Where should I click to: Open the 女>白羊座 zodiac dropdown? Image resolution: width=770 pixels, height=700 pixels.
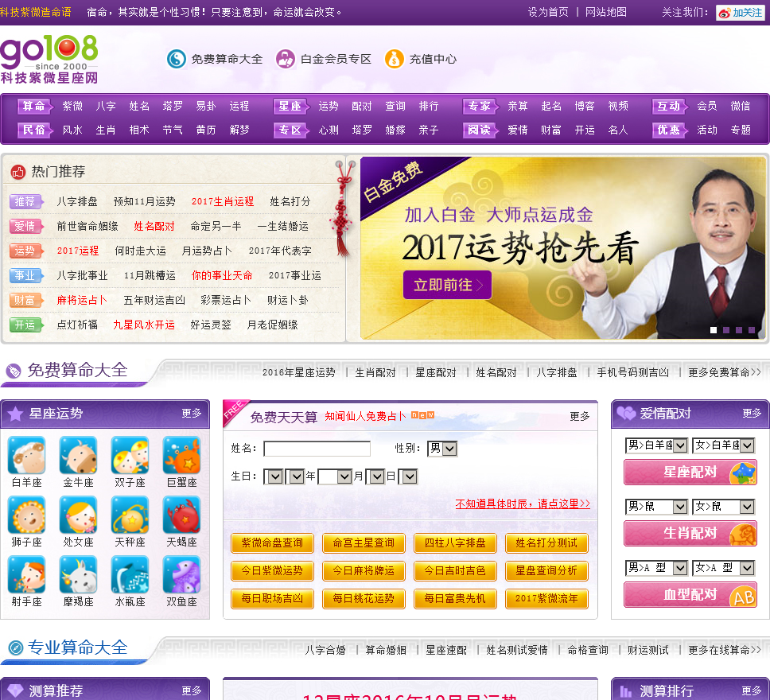point(723,445)
